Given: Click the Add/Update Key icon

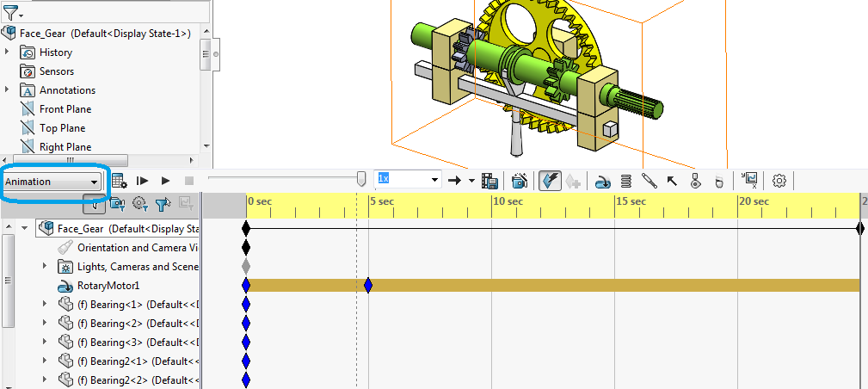Looking at the screenshot, I should coord(572,181).
